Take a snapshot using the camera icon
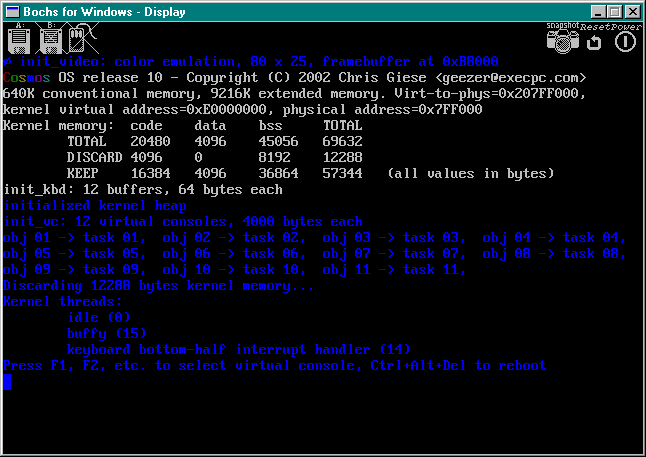The width and height of the screenshot is (646, 457). pyautogui.click(x=563, y=40)
